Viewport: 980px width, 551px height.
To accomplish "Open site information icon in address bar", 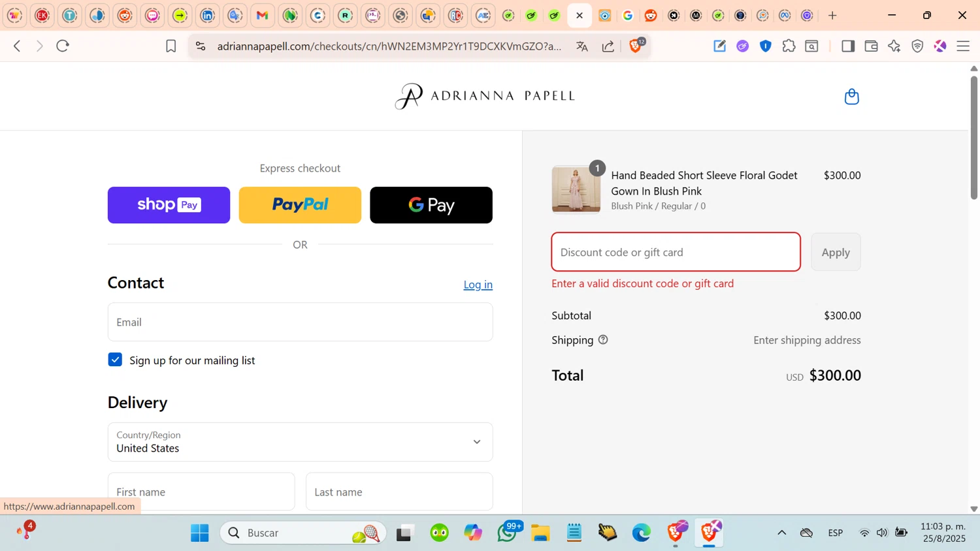I will coord(201,46).
